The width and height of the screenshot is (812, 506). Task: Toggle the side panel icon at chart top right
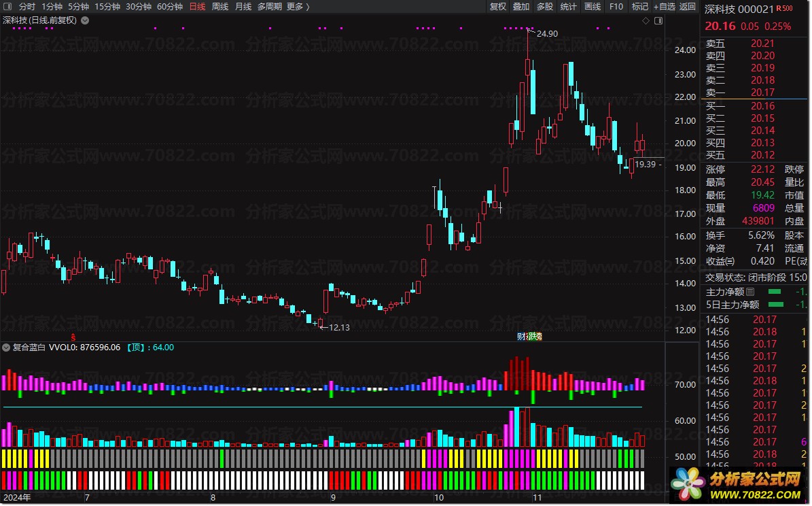pos(658,20)
